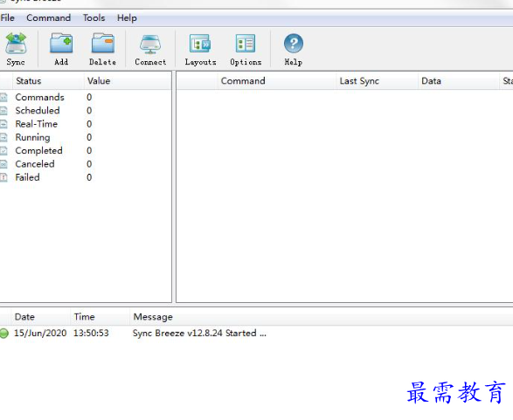Click the 13:50:53 log time

[91, 333]
